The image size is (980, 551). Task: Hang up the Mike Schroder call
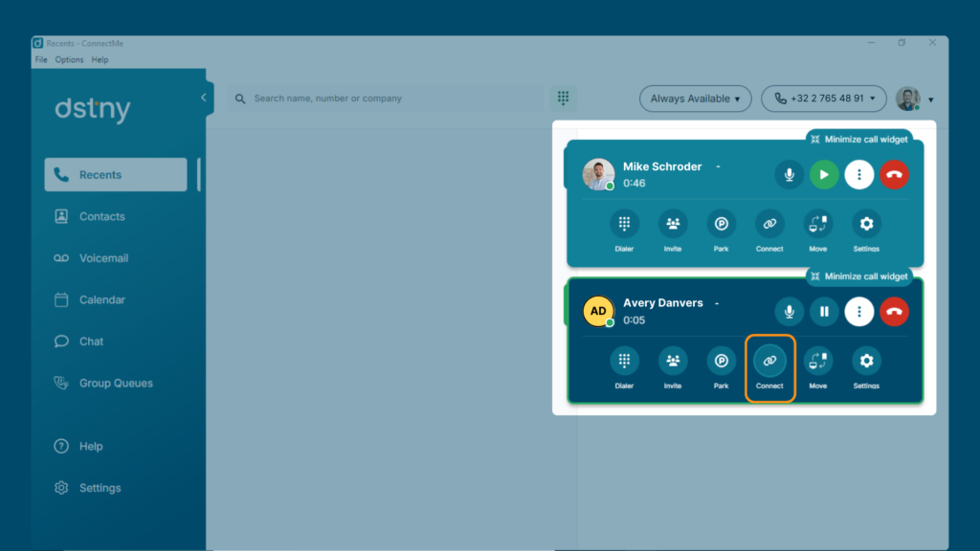[x=894, y=175]
